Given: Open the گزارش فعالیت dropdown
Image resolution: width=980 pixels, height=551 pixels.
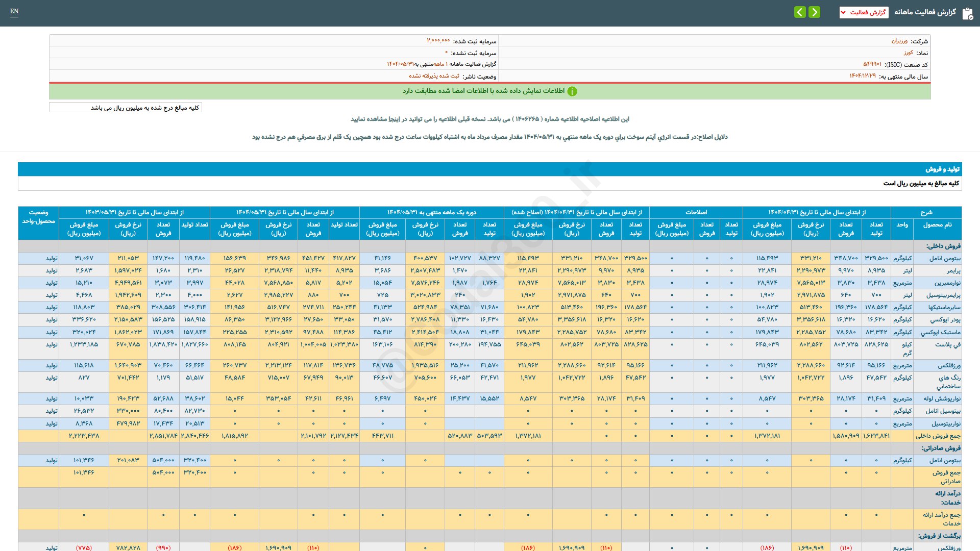Looking at the screenshot, I should coord(864,12).
